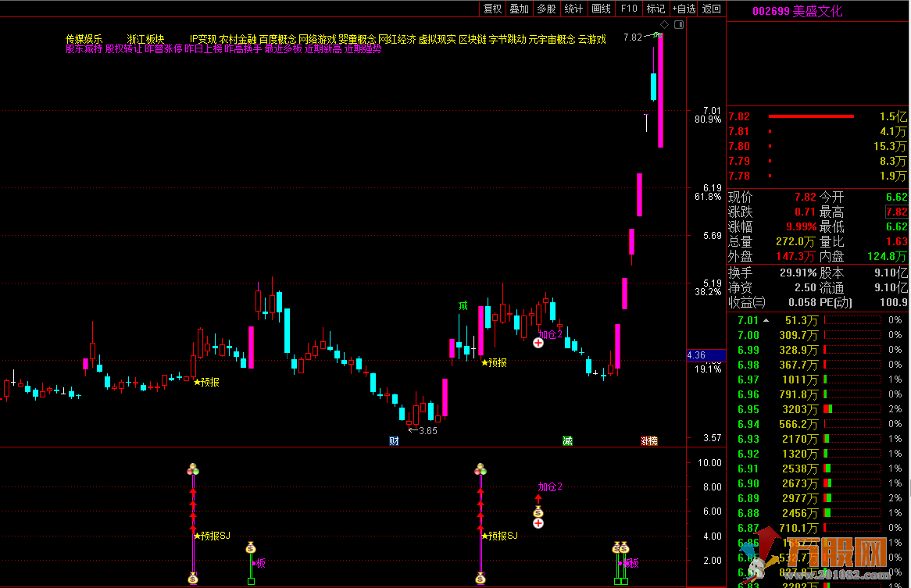911x588 pixels.
Task: Click the blue 财 event marker
Action: (394, 441)
